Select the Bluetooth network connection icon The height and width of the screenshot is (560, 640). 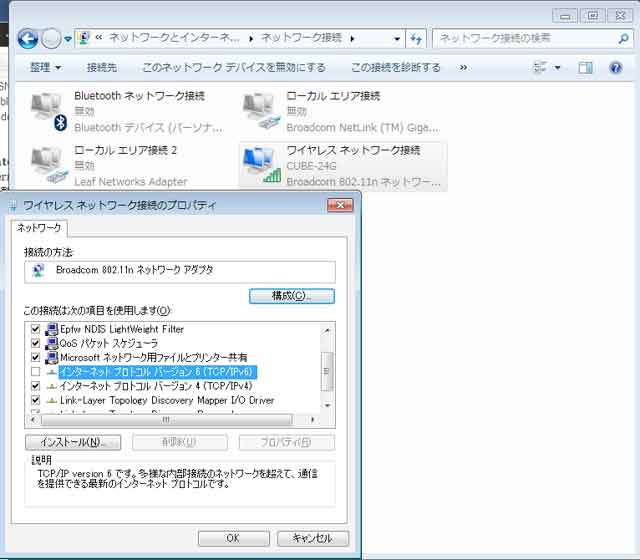(x=47, y=109)
